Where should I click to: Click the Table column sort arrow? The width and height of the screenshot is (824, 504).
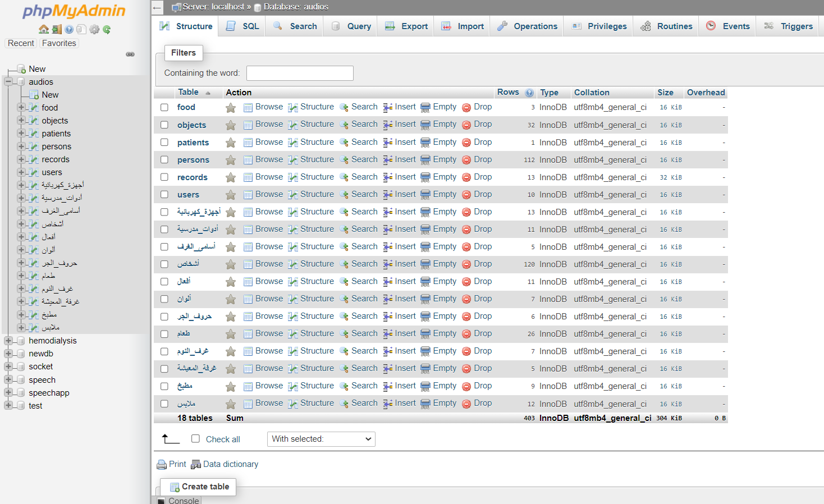coord(208,93)
